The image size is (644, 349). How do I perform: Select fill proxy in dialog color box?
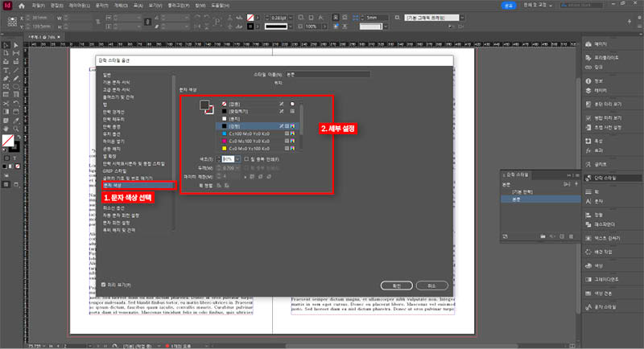pyautogui.click(x=204, y=105)
